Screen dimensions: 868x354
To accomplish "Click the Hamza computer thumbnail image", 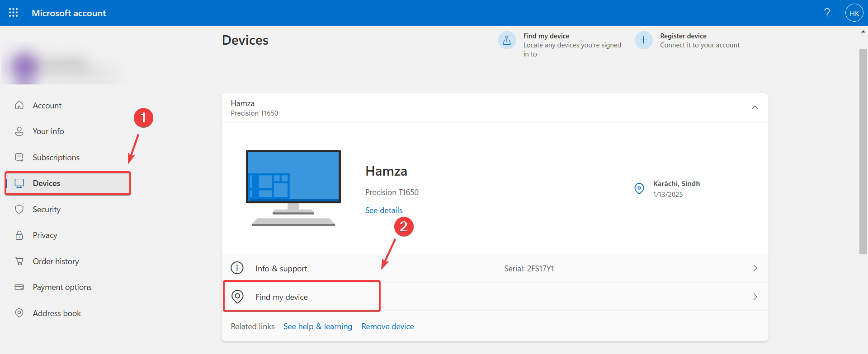I will click(293, 188).
